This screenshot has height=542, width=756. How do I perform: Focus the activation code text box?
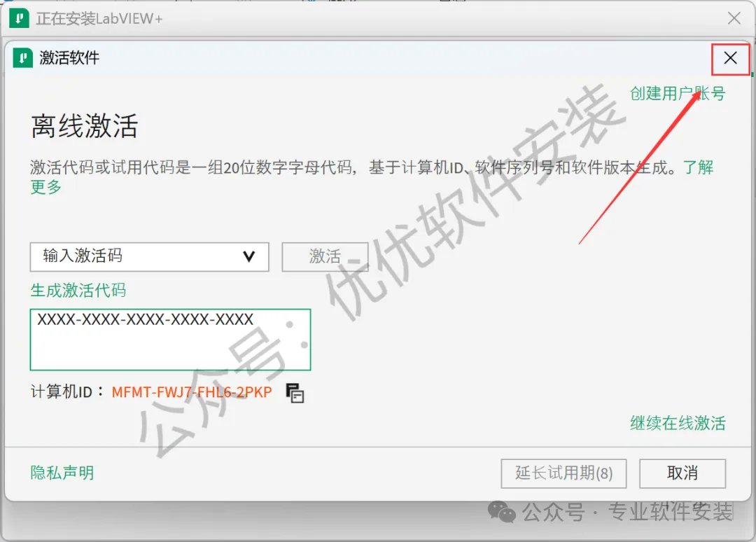pyautogui.click(x=170, y=340)
